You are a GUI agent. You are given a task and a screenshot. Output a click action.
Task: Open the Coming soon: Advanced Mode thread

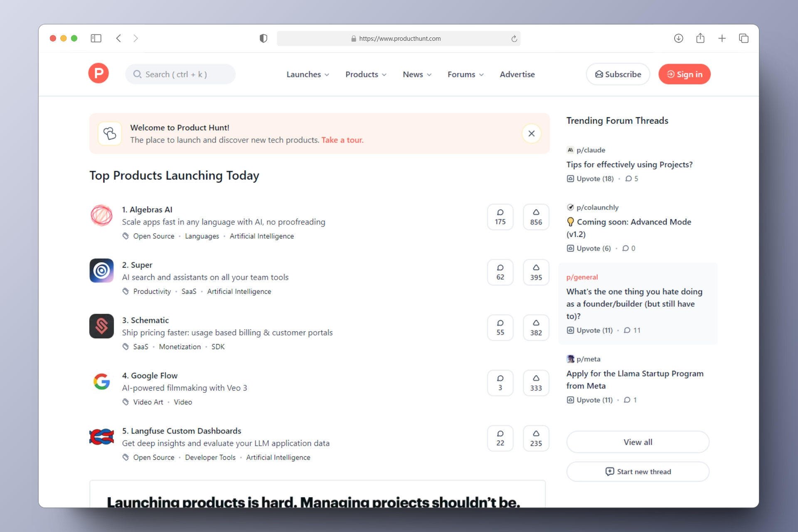tap(629, 228)
